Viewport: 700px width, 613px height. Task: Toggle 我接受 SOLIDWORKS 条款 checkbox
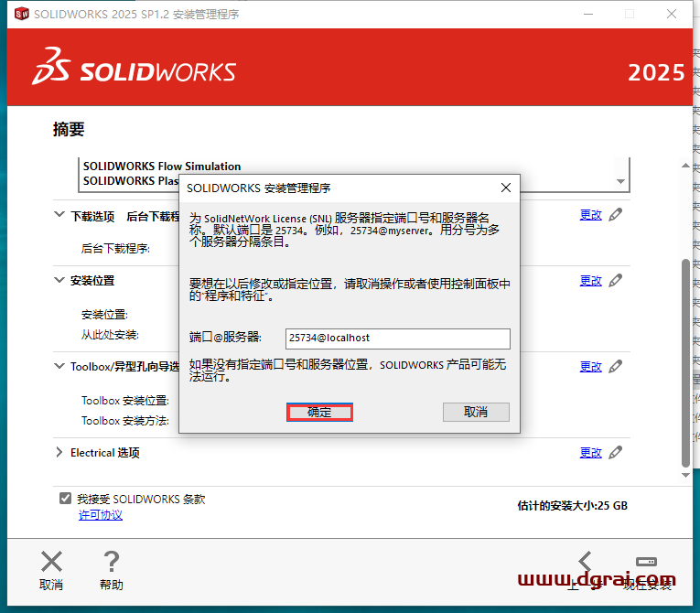[65, 499]
